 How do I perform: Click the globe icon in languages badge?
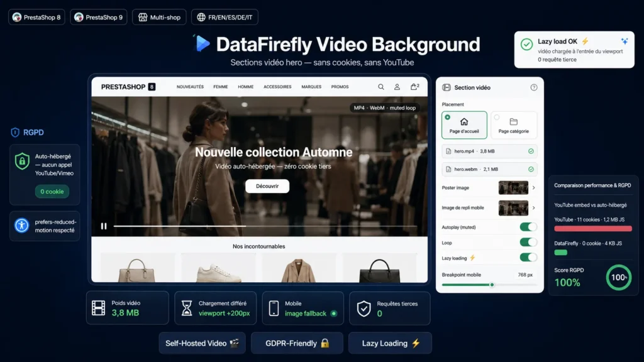coord(201,17)
